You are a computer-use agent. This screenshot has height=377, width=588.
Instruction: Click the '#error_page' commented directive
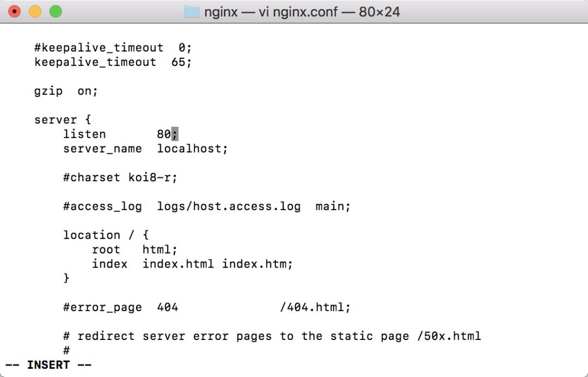(x=102, y=308)
